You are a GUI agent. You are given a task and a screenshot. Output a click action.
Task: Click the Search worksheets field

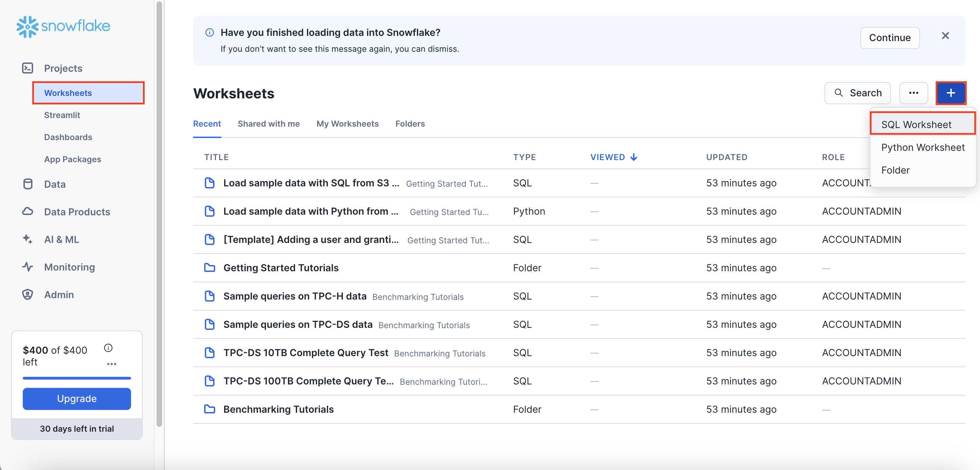[857, 93]
